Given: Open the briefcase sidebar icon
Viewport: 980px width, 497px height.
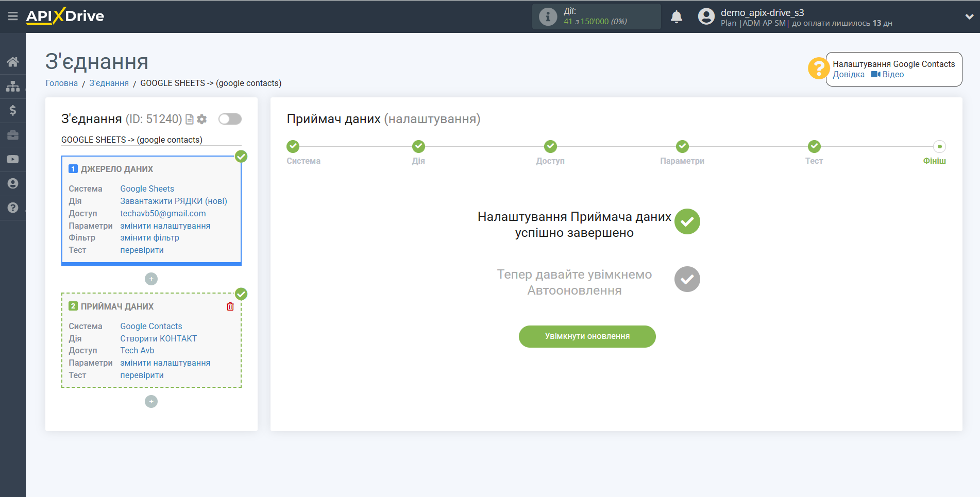Looking at the screenshot, I should 13,135.
